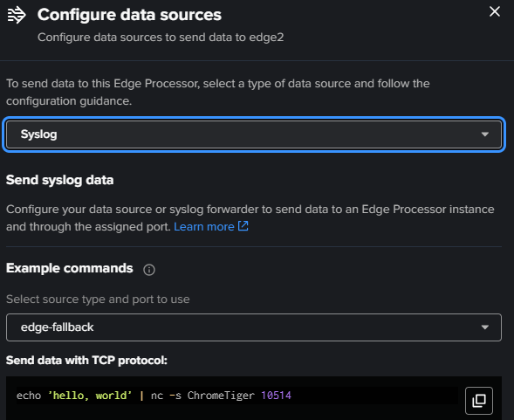
Task: Open the edge-fallback source type dropdown
Action: (254, 327)
